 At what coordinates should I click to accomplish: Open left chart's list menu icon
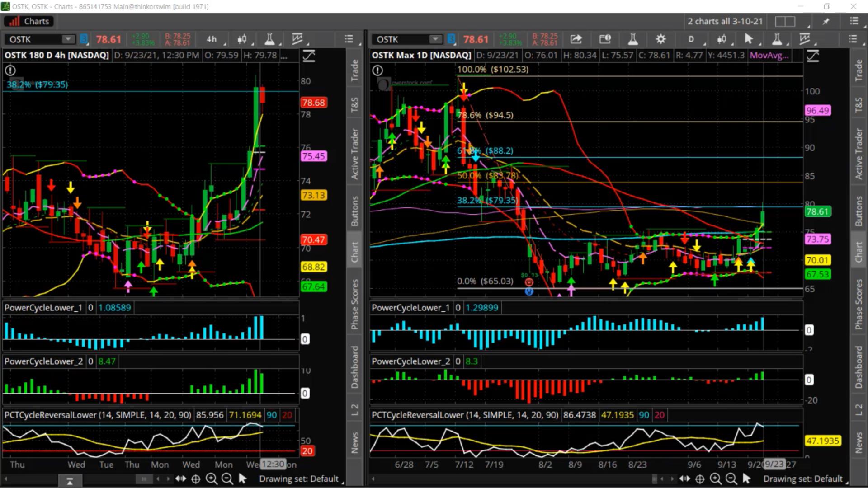click(349, 39)
